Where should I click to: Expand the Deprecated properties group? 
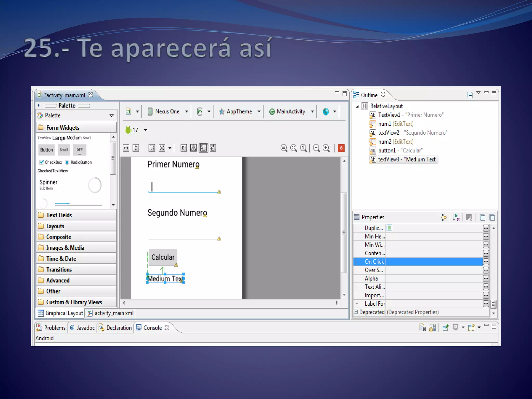point(356,312)
